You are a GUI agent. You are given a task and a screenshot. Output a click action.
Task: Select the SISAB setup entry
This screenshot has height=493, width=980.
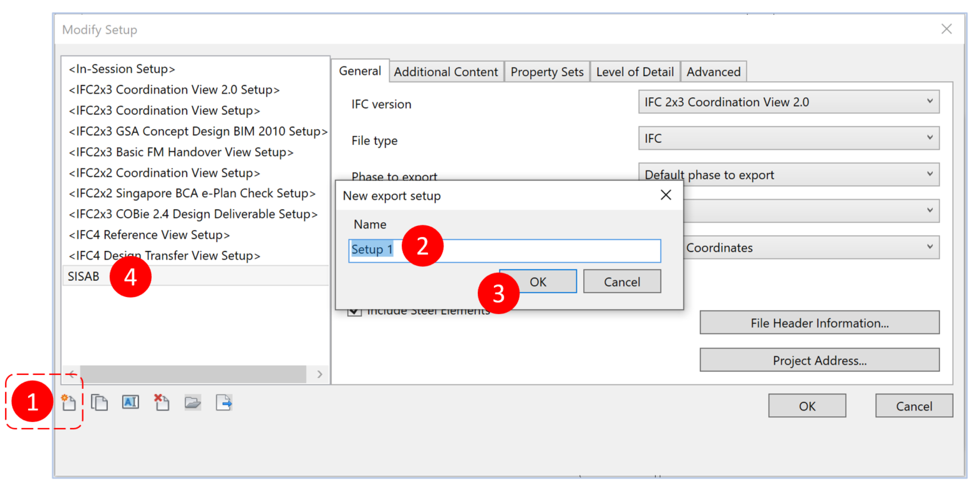tap(195, 276)
